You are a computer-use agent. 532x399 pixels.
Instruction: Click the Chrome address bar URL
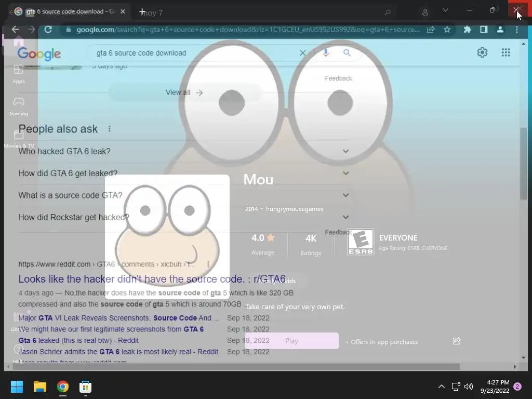point(248,30)
